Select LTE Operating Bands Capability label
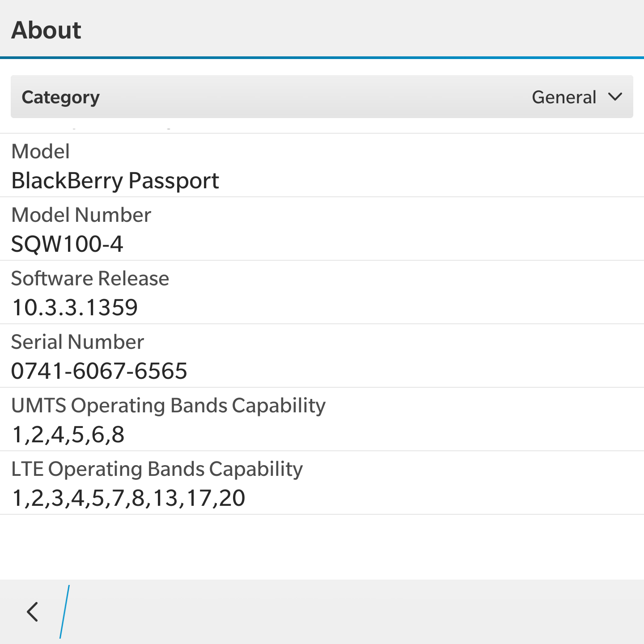644x644 pixels. pyautogui.click(x=157, y=470)
